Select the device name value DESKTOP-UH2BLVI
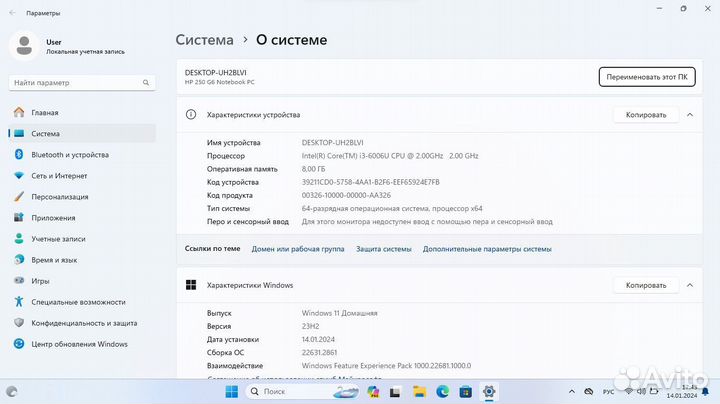The image size is (720, 404). coord(332,143)
